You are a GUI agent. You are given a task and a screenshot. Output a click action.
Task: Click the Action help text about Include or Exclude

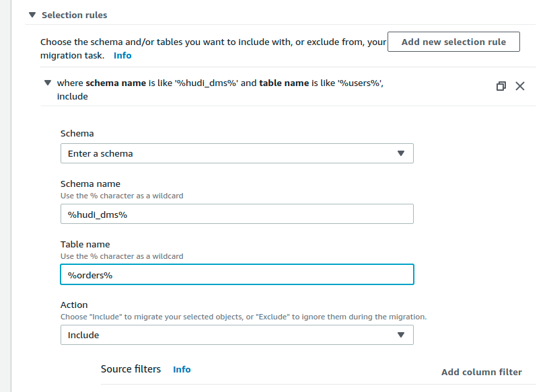click(x=243, y=316)
